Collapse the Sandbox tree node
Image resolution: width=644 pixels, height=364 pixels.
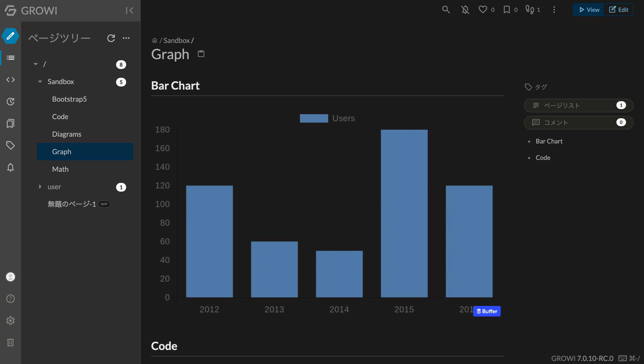pos(40,82)
